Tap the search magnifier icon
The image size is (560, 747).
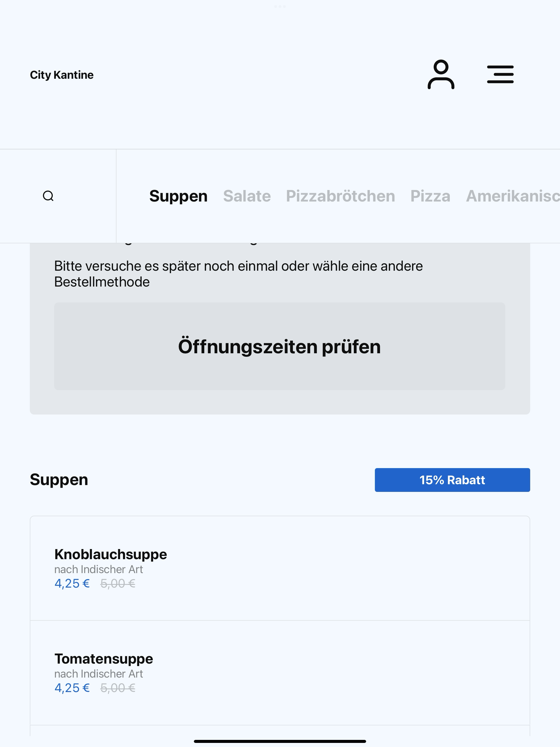48,196
